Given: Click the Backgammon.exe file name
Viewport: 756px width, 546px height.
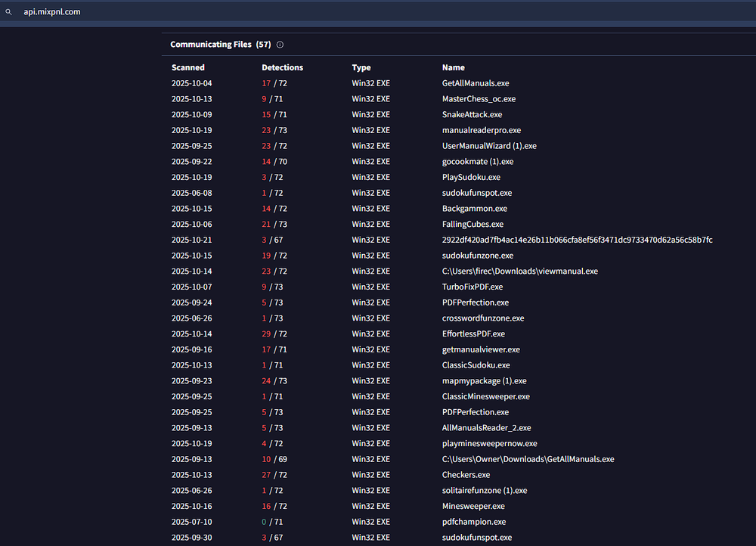Looking at the screenshot, I should pos(474,209).
